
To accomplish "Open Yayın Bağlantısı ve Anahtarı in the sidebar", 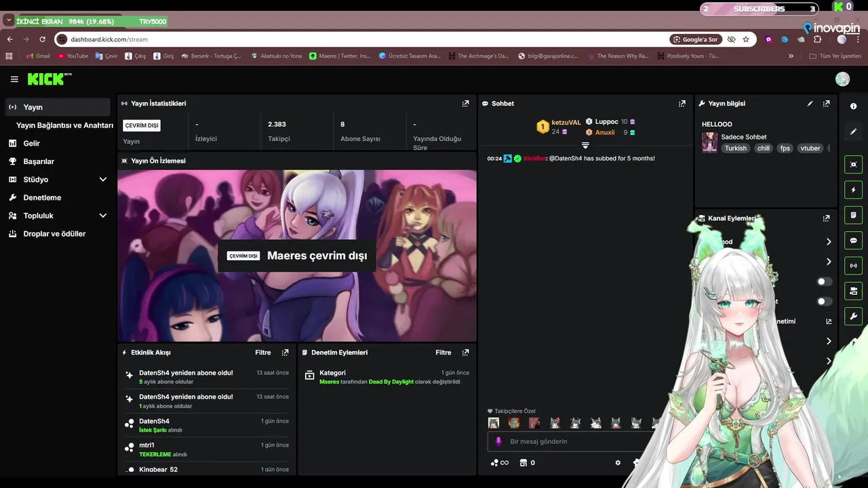I will pos(64,125).
